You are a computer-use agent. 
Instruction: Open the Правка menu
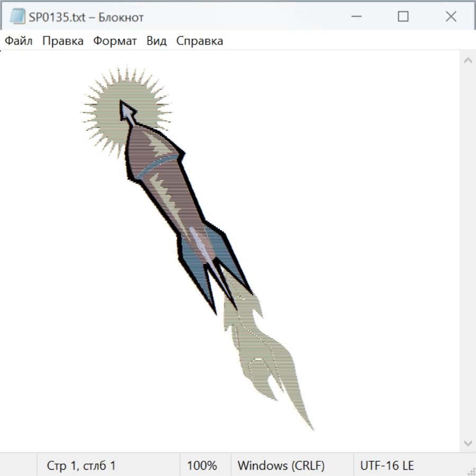(63, 41)
